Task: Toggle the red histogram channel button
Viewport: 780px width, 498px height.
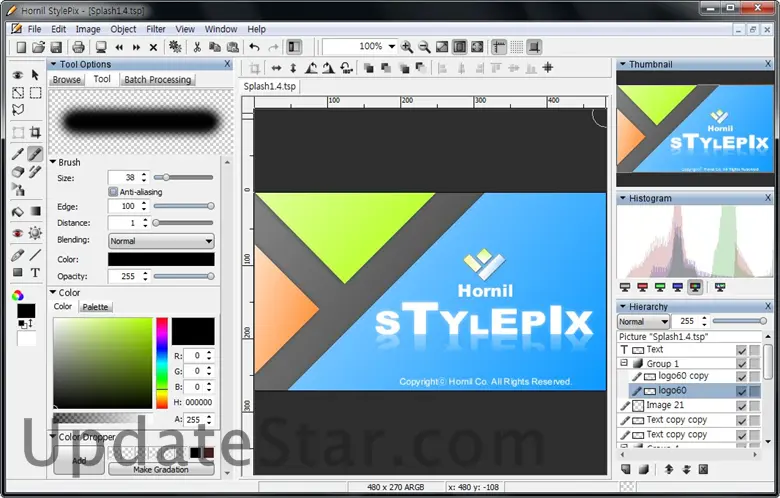Action: point(642,287)
